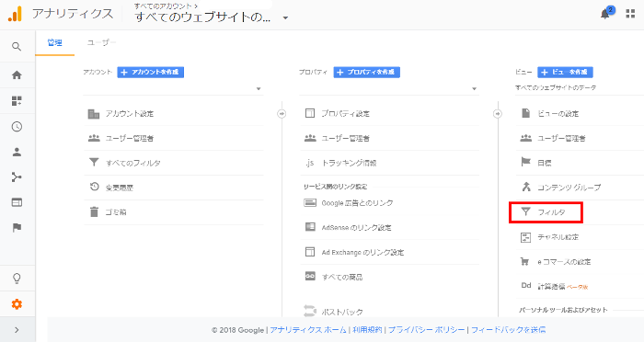Click the trash can icon
This screenshot has width=644, height=342.
click(94, 211)
